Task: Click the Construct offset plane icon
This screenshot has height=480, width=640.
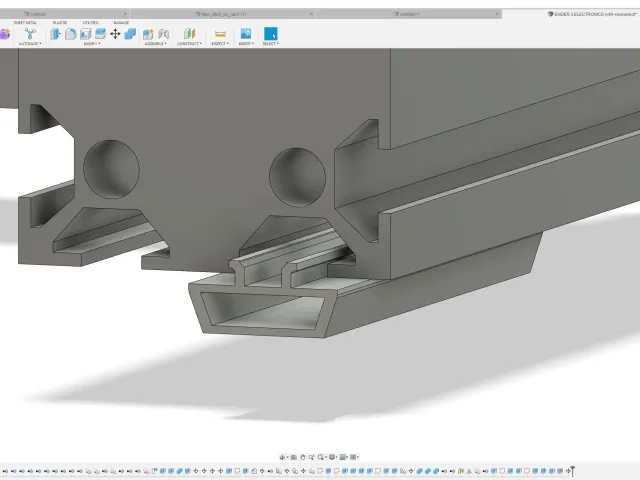Action: pos(189,34)
